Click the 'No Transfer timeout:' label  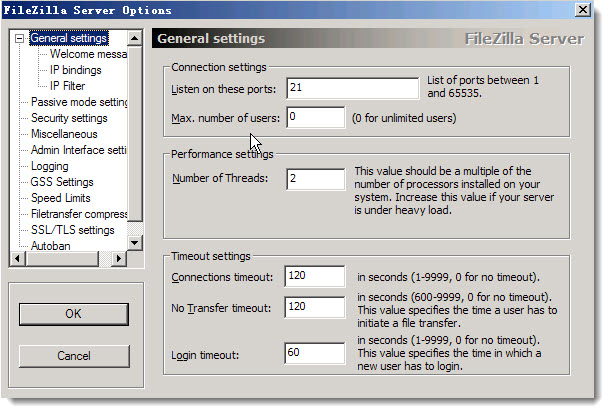(221, 308)
